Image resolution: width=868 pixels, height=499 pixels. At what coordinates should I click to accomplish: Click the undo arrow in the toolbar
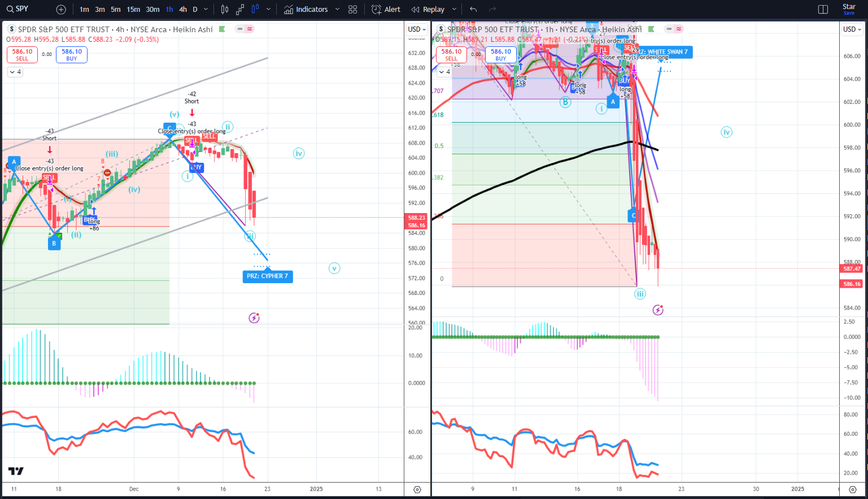pyautogui.click(x=473, y=10)
